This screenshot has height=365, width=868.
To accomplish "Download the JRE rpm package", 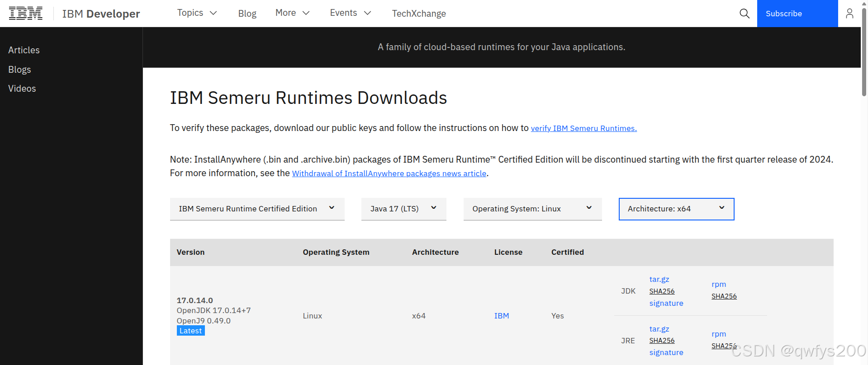I will point(718,334).
